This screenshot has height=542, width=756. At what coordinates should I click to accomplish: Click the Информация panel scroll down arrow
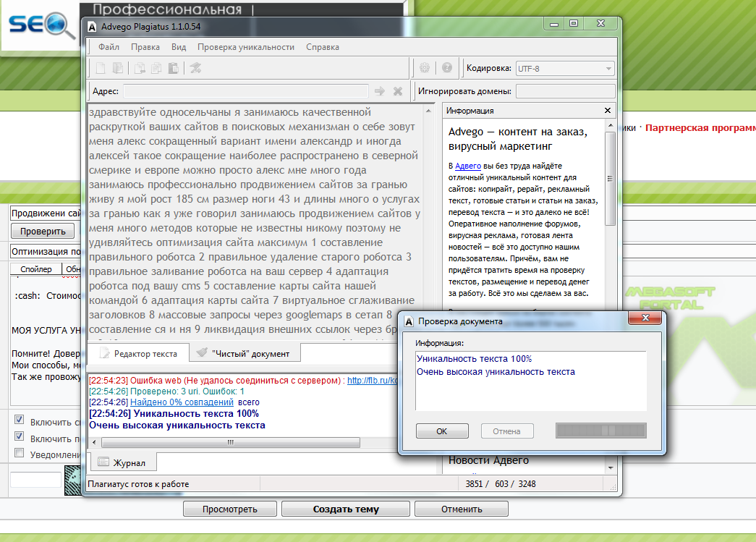(611, 467)
